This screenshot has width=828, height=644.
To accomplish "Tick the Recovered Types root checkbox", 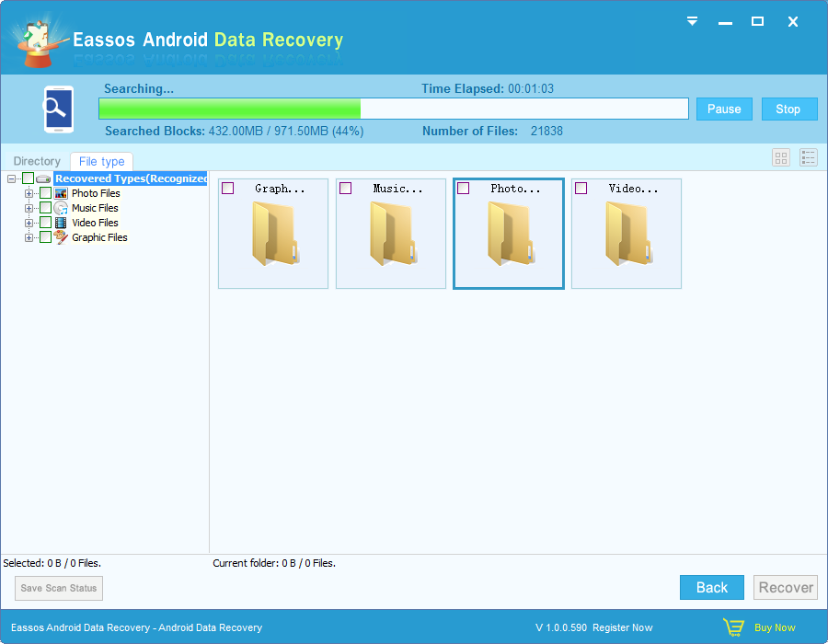I will (28, 178).
